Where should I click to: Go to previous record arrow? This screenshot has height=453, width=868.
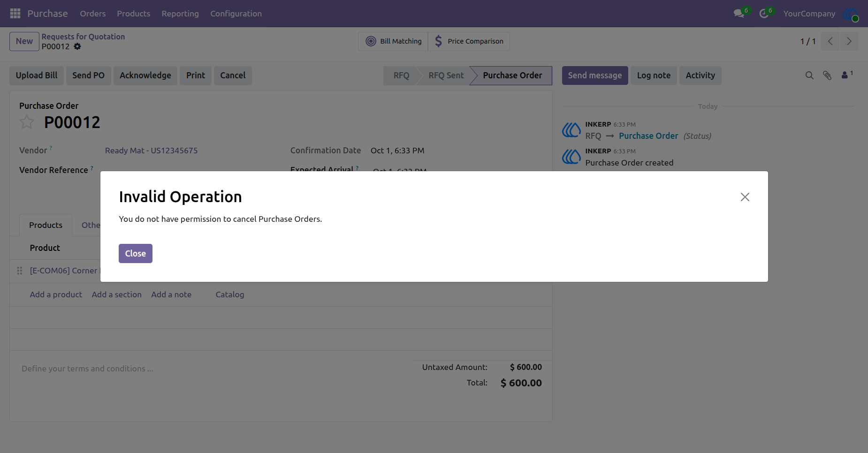830,41
